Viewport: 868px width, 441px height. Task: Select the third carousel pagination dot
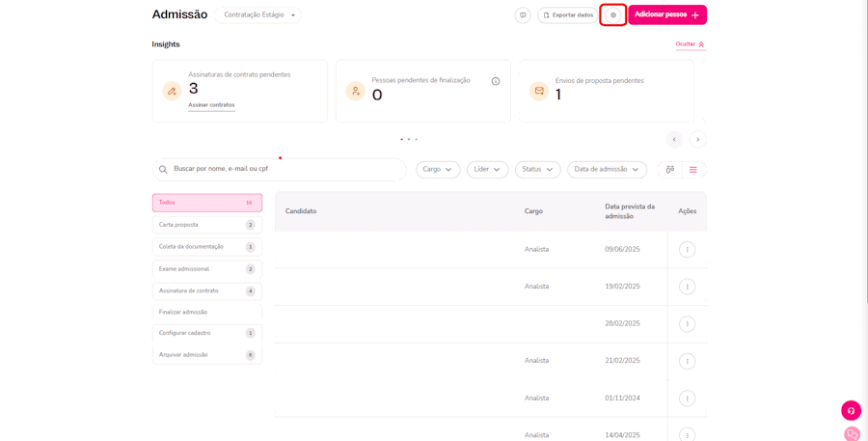point(416,140)
